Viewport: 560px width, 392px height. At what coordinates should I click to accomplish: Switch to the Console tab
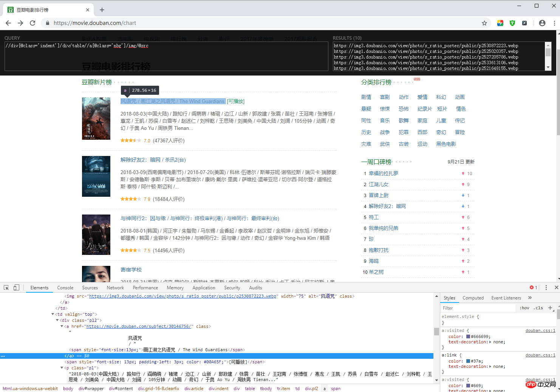(65, 288)
